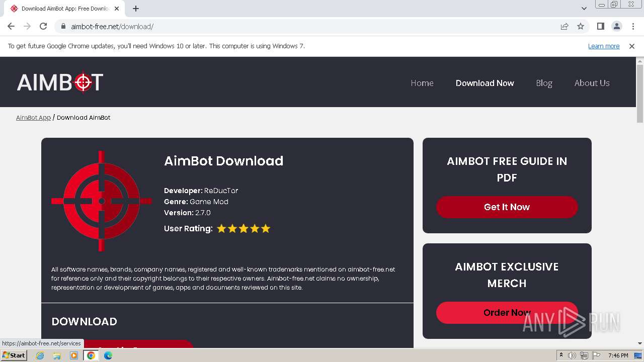The height and width of the screenshot is (362, 644).
Task: Open the Windows Start button
Action: (x=14, y=355)
